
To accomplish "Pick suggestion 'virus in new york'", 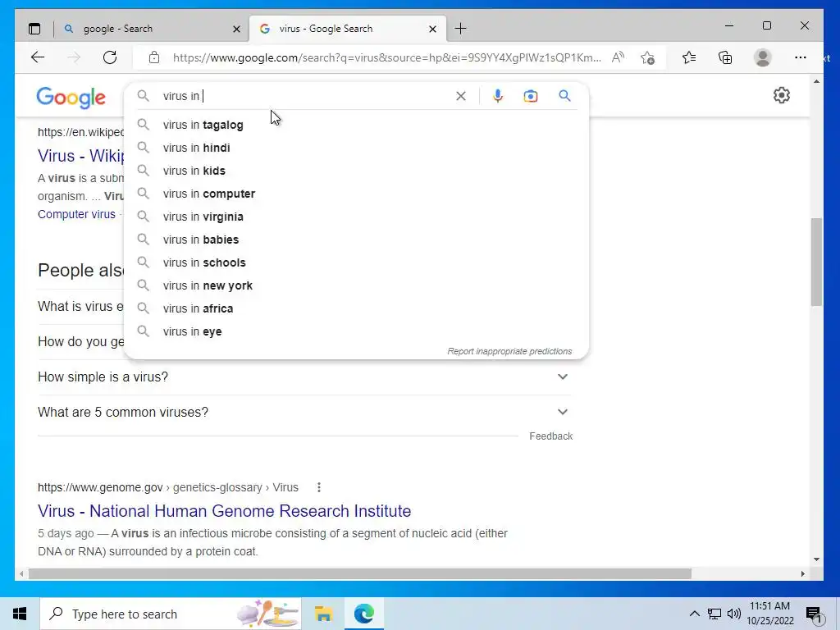I will (x=356, y=286).
